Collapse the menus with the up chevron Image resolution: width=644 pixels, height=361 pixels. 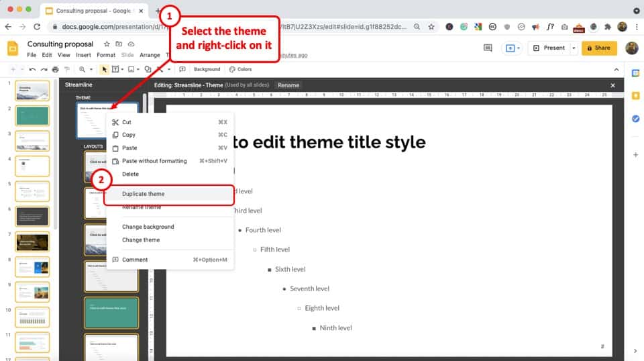(x=616, y=70)
